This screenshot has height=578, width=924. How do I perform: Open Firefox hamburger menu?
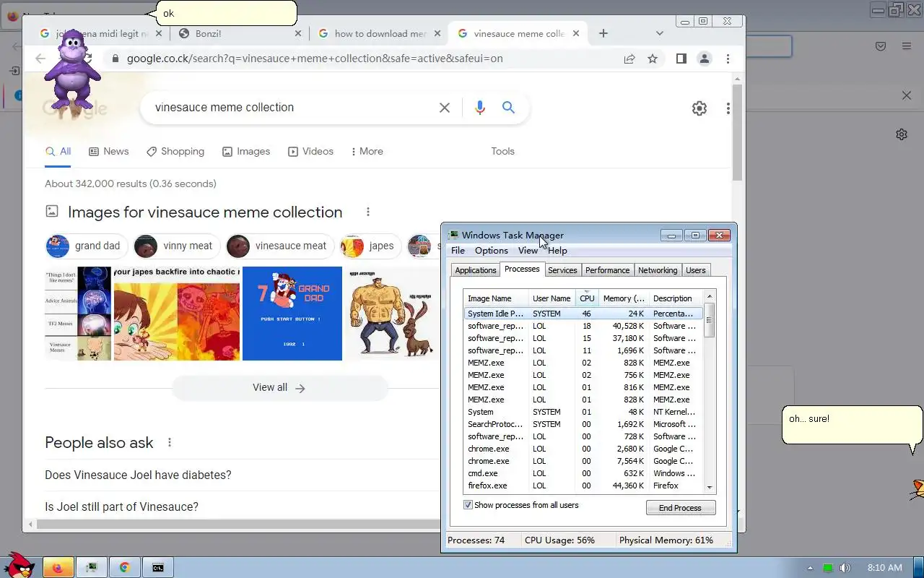907,46
